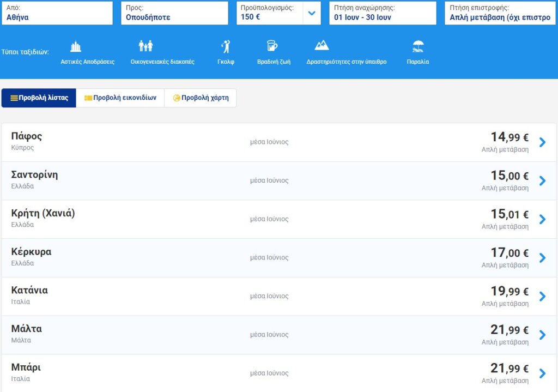Click the Κατάνια 19,99 € price
This screenshot has height=392, width=558.
pos(510,292)
